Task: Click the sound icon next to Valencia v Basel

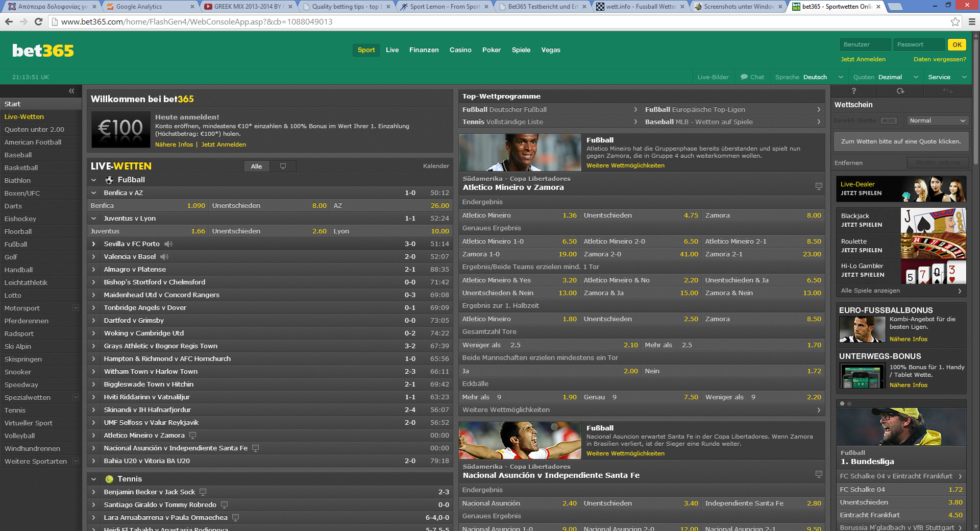Action: [164, 257]
